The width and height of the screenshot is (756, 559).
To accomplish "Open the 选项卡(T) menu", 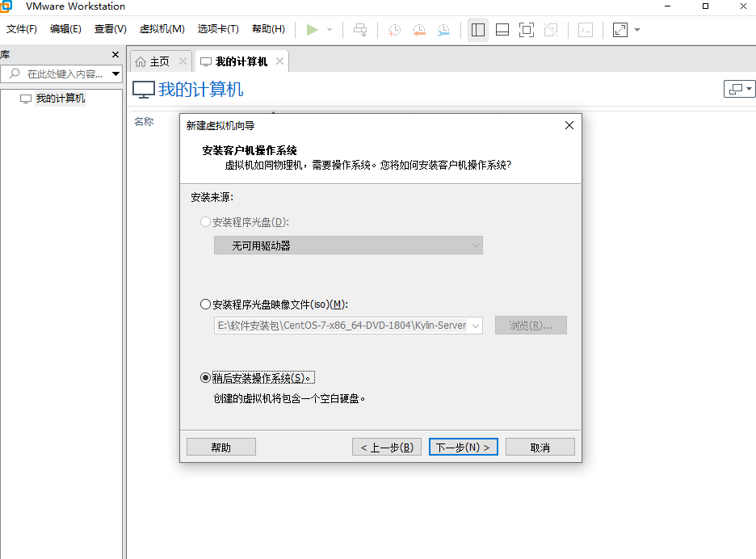I will [218, 29].
